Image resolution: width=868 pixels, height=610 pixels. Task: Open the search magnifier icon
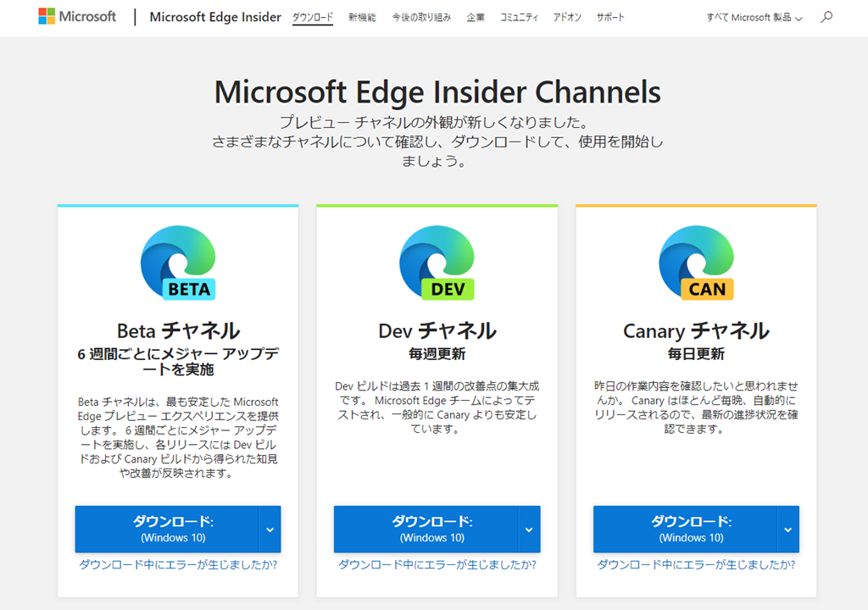[x=826, y=17]
